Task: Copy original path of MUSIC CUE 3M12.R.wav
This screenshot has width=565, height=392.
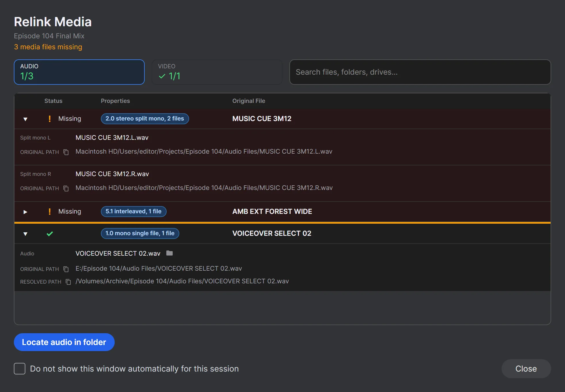Action: coord(66,188)
